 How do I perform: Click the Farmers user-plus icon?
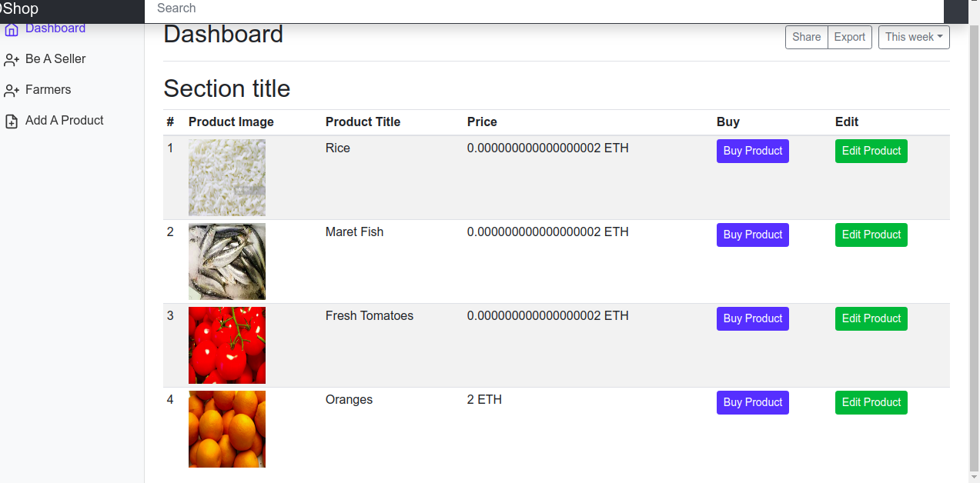pyautogui.click(x=12, y=91)
